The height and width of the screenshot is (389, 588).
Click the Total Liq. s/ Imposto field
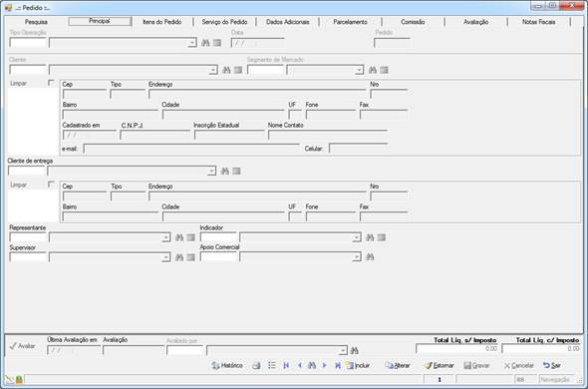pos(457,349)
